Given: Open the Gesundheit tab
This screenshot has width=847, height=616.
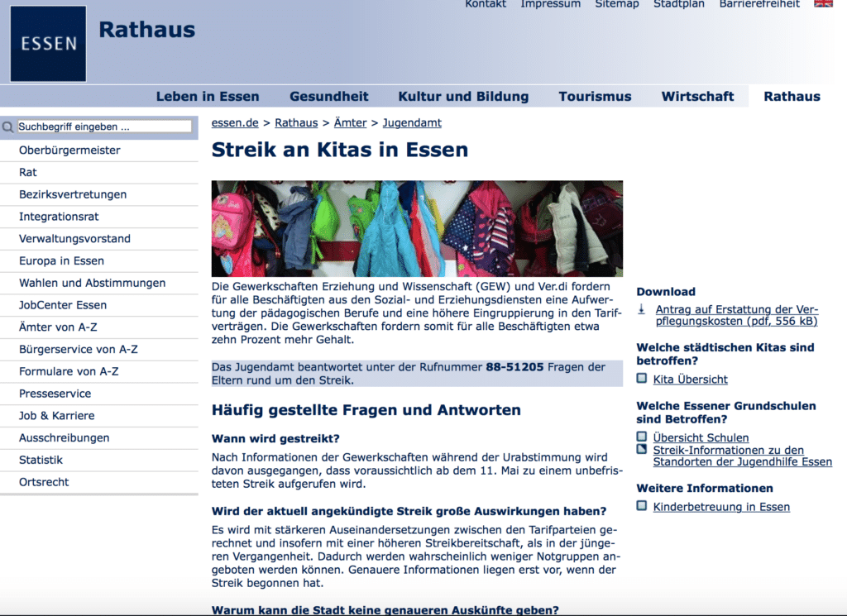Looking at the screenshot, I should [329, 96].
